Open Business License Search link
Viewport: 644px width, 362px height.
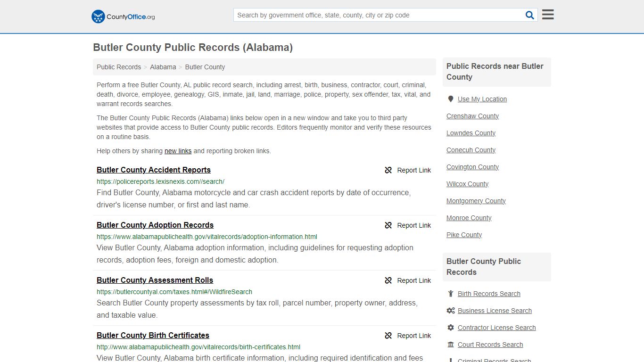[495, 311]
